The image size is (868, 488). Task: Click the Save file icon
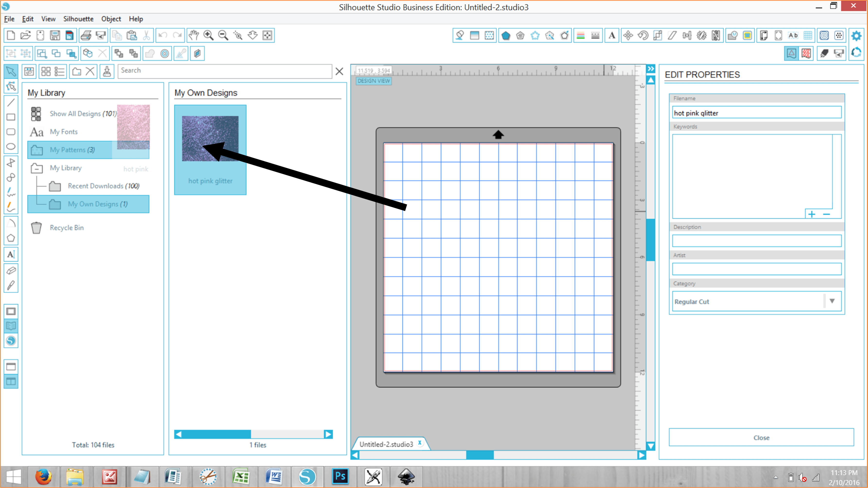click(x=55, y=35)
